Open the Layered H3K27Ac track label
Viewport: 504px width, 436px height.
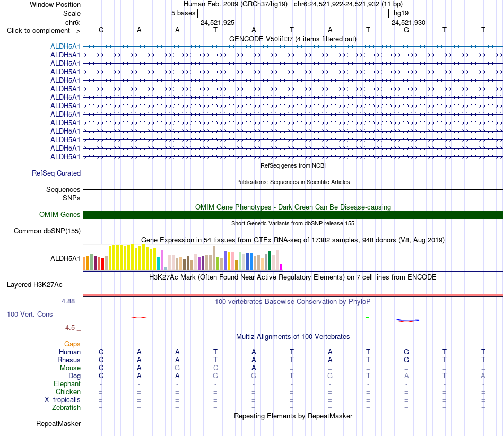tap(34, 285)
